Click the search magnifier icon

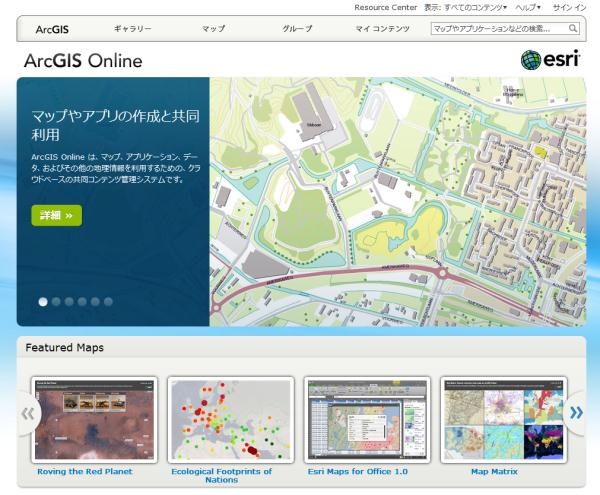tap(574, 30)
